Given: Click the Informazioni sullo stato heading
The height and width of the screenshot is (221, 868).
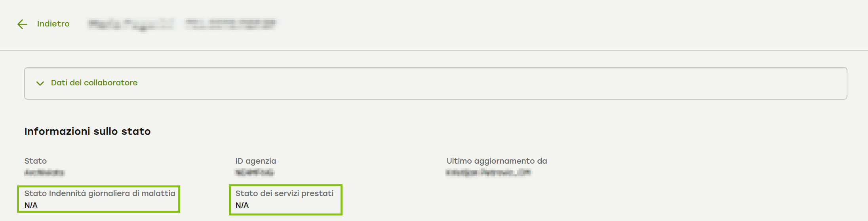Looking at the screenshot, I should tap(88, 131).
